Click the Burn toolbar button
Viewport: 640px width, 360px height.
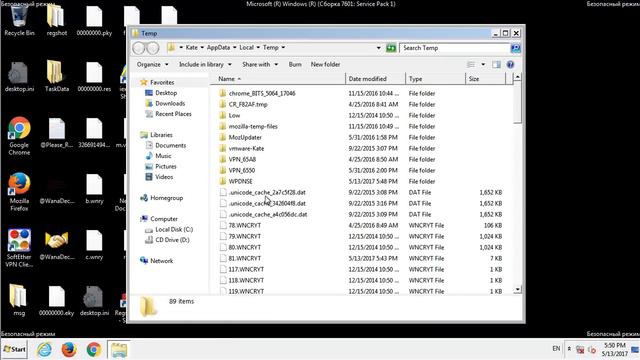(x=295, y=64)
